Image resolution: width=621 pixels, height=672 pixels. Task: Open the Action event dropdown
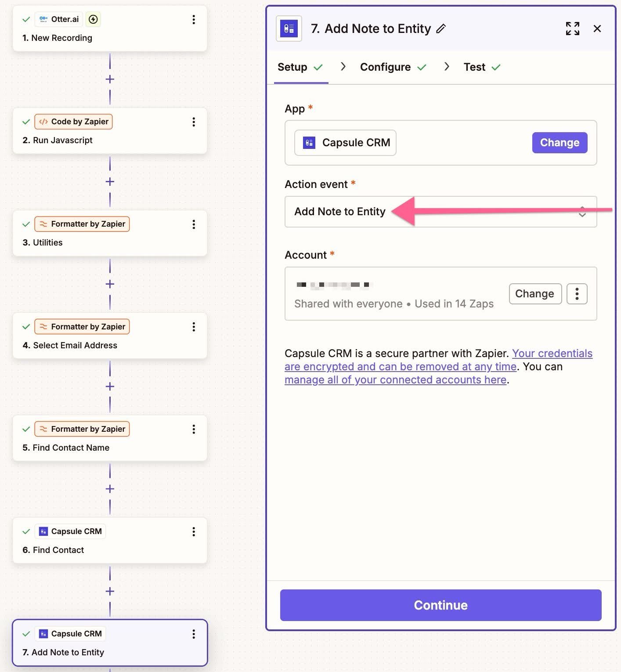coord(440,212)
